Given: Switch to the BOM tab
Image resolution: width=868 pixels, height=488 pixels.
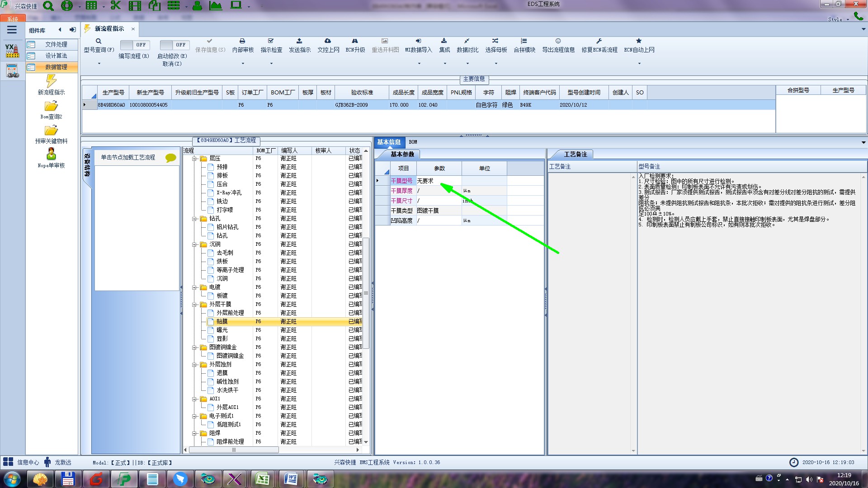Looking at the screenshot, I should [413, 142].
